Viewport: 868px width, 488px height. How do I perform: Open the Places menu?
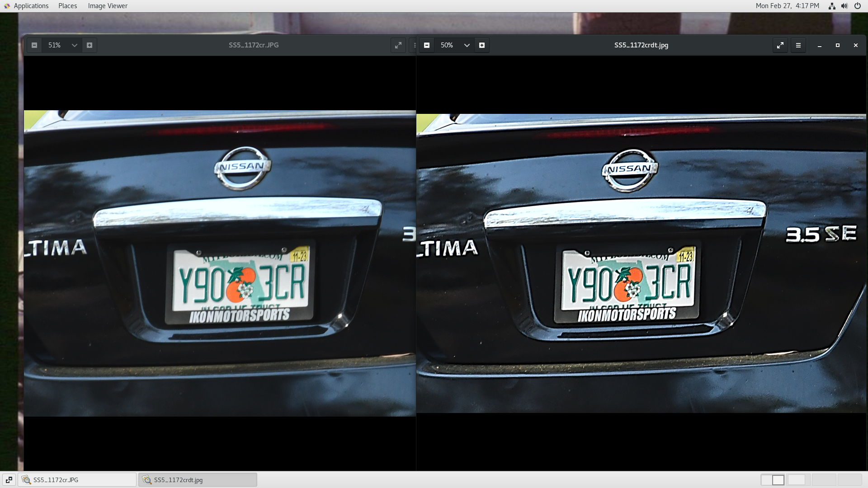coord(68,6)
